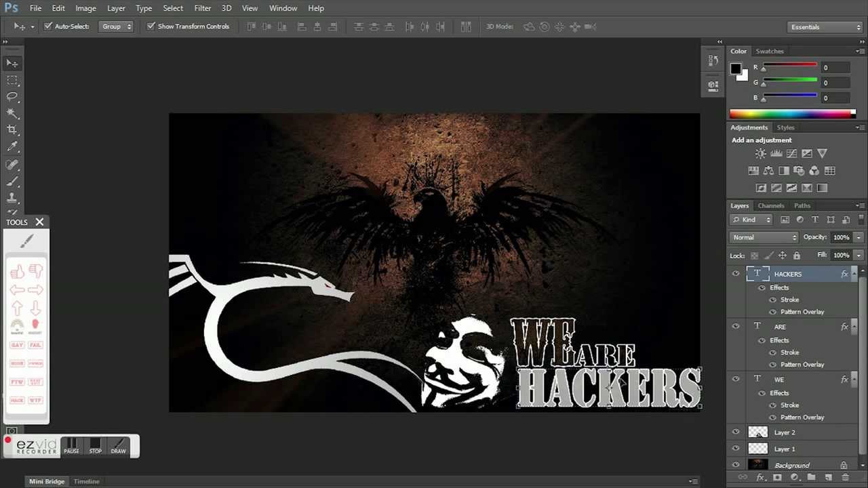The height and width of the screenshot is (488, 868).
Task: Switch to the Paths tab
Action: tap(802, 205)
